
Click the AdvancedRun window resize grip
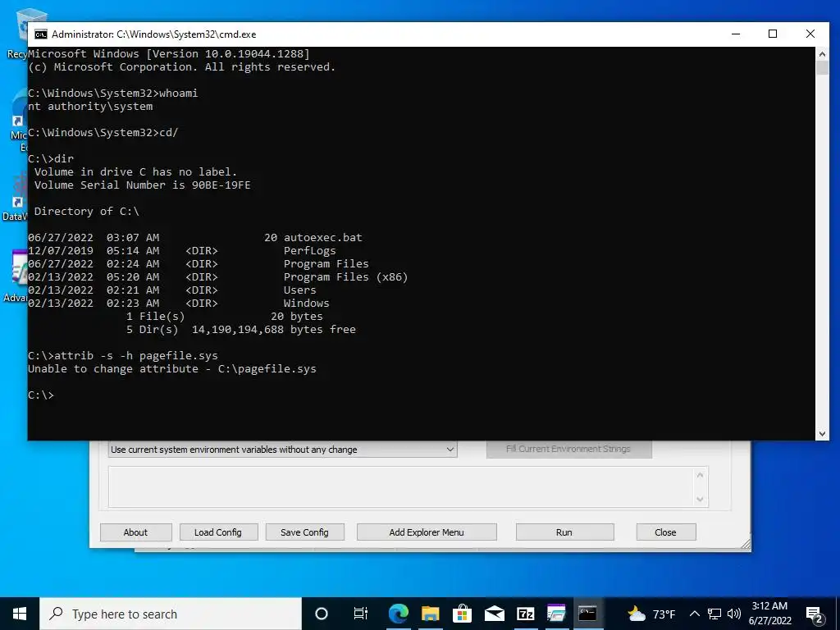click(746, 544)
